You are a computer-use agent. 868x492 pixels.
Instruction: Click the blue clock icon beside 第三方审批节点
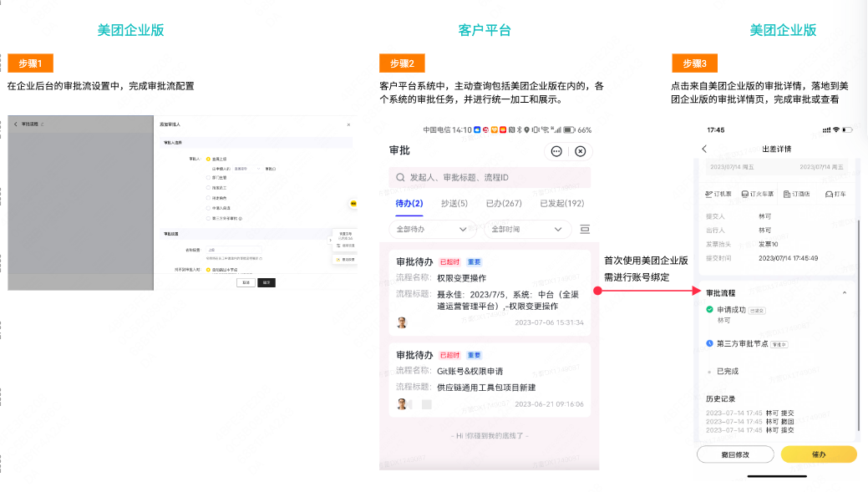pyautogui.click(x=709, y=343)
